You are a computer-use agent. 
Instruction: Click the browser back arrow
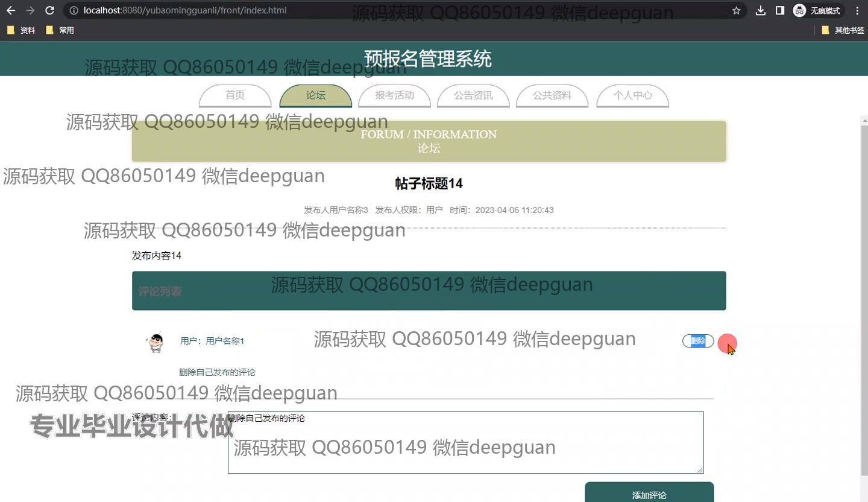pos(11,10)
